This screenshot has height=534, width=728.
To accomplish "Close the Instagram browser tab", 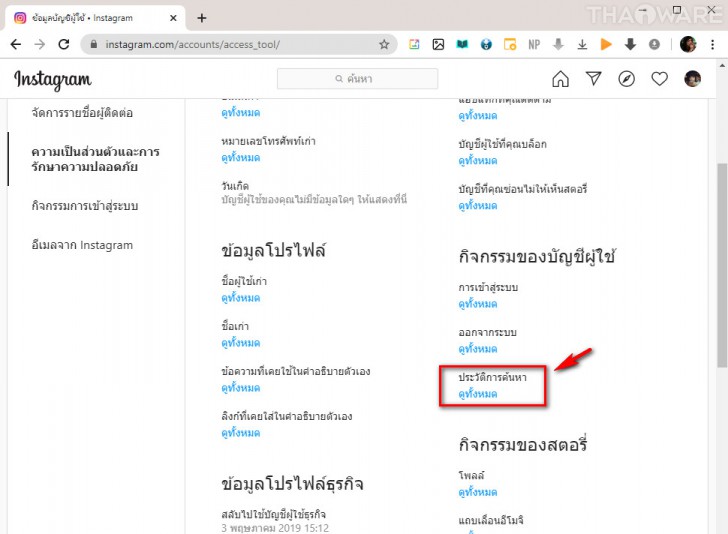I will click(173, 18).
